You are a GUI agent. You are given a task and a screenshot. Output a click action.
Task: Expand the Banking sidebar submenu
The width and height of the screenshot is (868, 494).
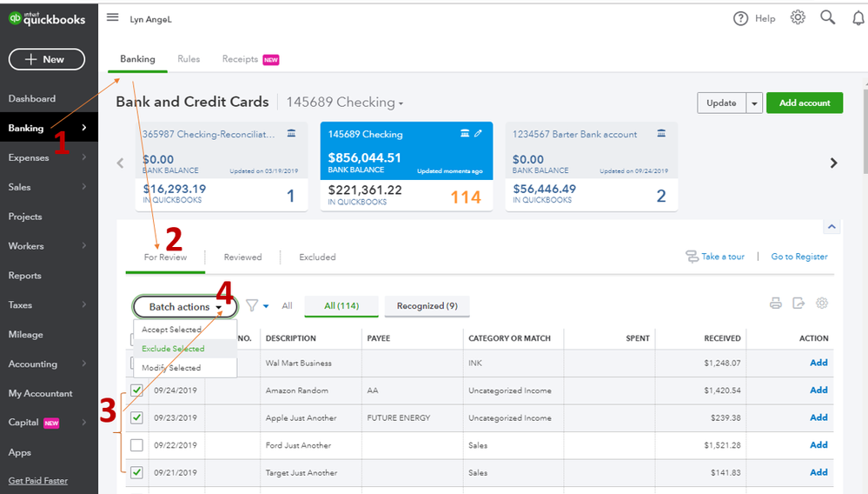pyautogui.click(x=84, y=127)
